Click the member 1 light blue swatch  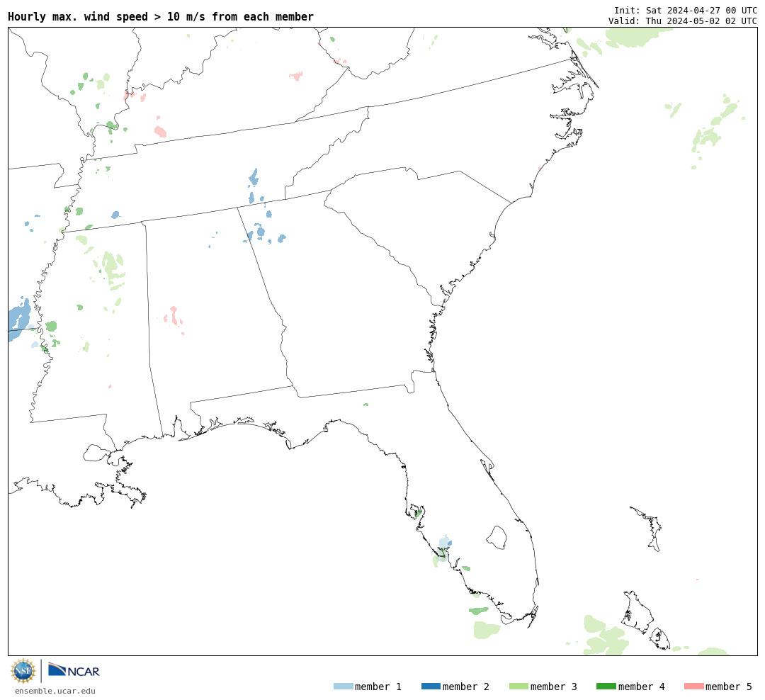click(x=343, y=687)
